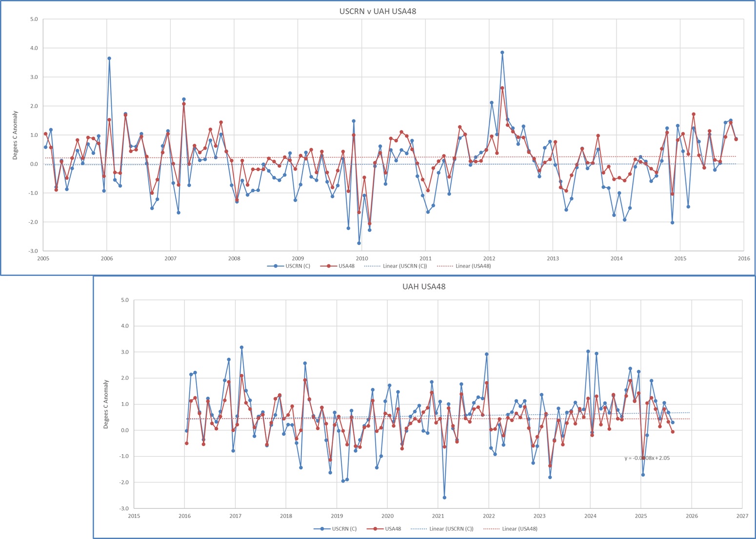The height and width of the screenshot is (539, 756).
Task: Select the 'UAH USA48' chart title
Action: tap(423, 287)
